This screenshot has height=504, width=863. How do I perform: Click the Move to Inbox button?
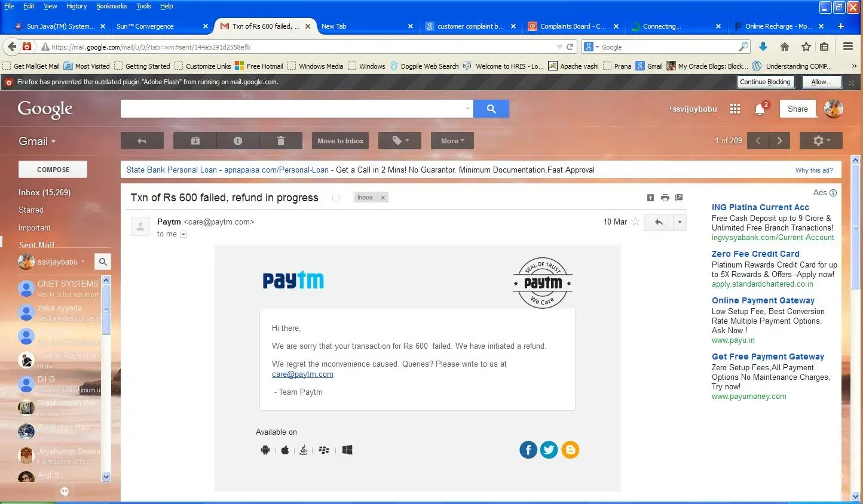340,141
